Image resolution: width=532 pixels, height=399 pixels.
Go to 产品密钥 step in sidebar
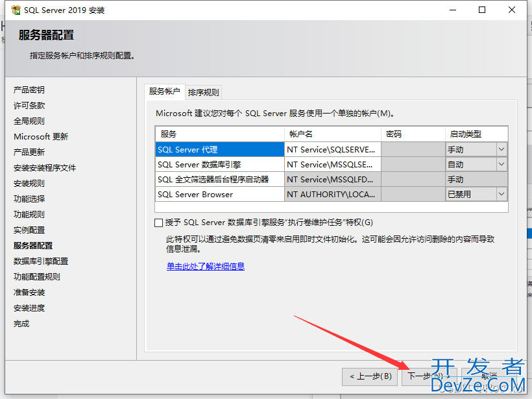click(x=29, y=90)
